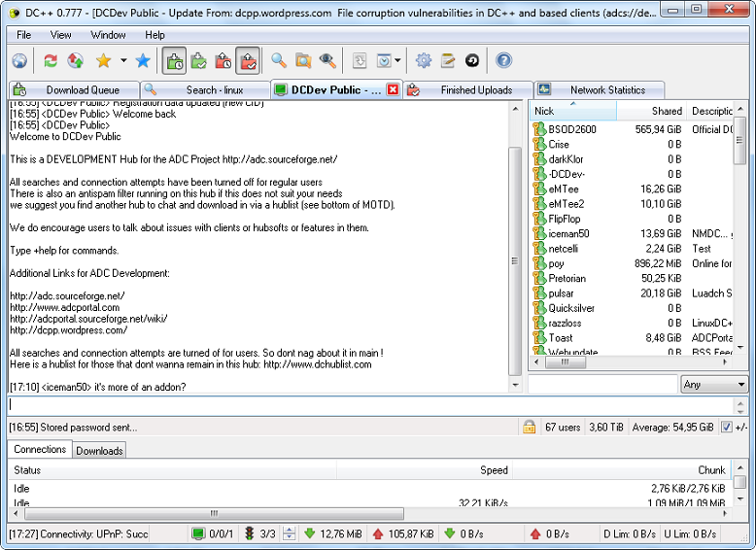Open the Notepad toolbar icon
The height and width of the screenshot is (550, 756).
448,61
